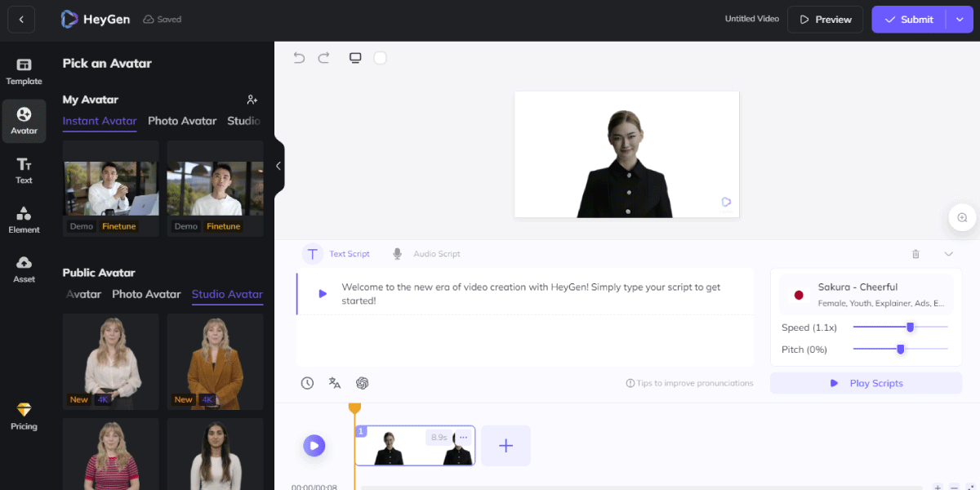980x490 pixels.
Task: Click the orange timeline playhead marker
Action: coord(354,408)
